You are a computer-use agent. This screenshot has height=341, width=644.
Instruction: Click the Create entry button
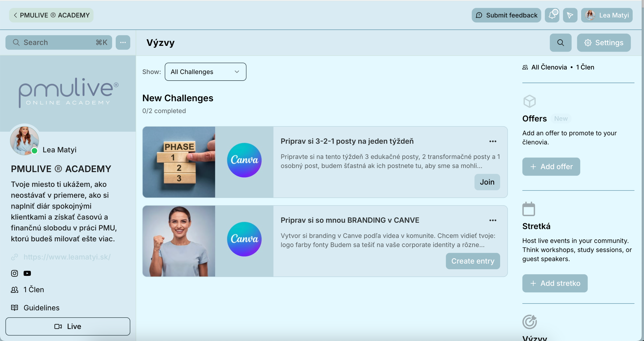473,261
